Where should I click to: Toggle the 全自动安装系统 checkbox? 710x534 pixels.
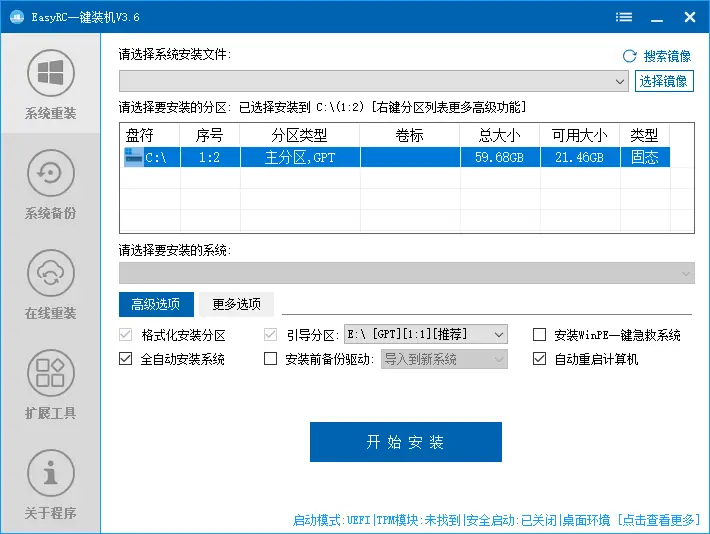tap(126, 359)
